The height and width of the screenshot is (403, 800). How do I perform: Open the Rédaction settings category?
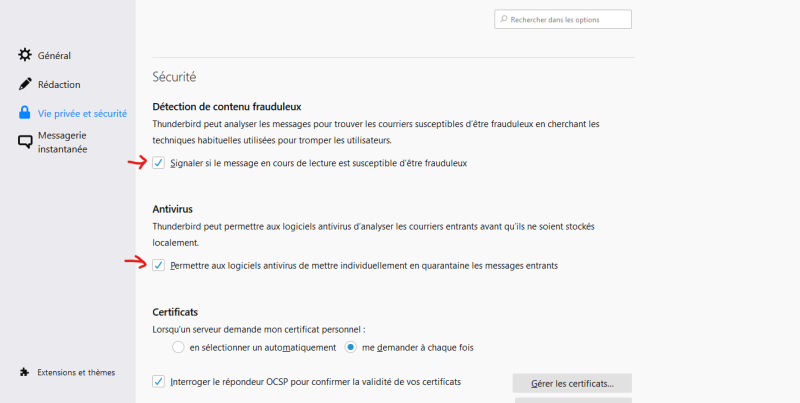point(59,85)
